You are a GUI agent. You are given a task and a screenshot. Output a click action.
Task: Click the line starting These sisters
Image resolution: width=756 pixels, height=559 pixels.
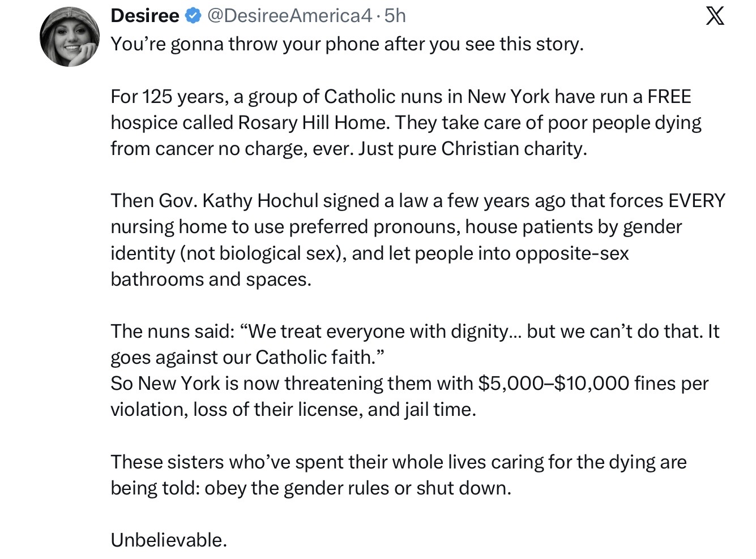coord(398,462)
